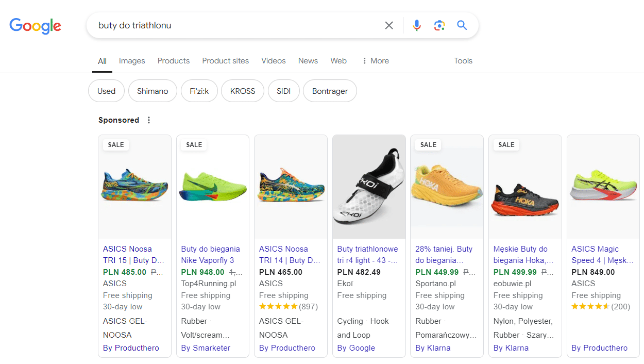
Task: Click price PLN 482.49
Action: pos(359,272)
